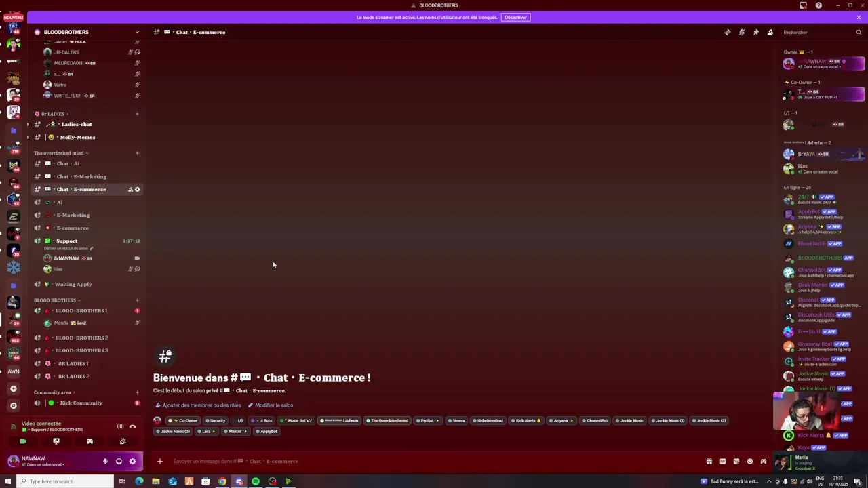The height and width of the screenshot is (488, 868).
Task: Collapse The overclocked mind category
Action: point(61,153)
